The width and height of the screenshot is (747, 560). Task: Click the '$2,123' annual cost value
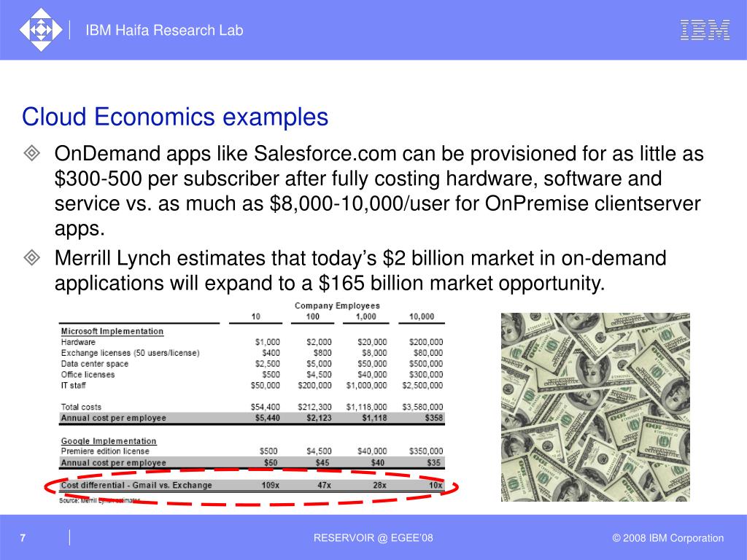(320, 418)
